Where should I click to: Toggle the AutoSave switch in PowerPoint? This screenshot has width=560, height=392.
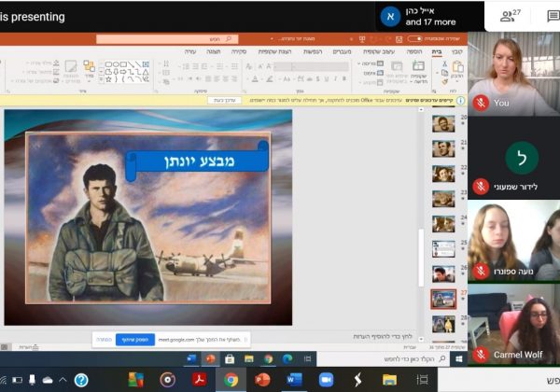pyautogui.click(x=414, y=38)
